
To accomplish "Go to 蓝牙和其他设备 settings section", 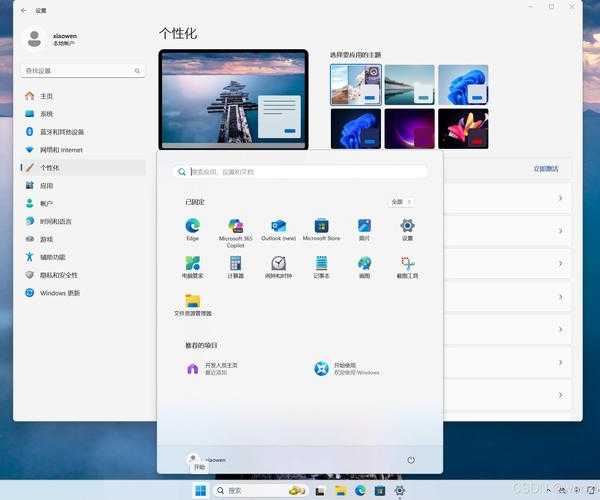I will (x=62, y=132).
